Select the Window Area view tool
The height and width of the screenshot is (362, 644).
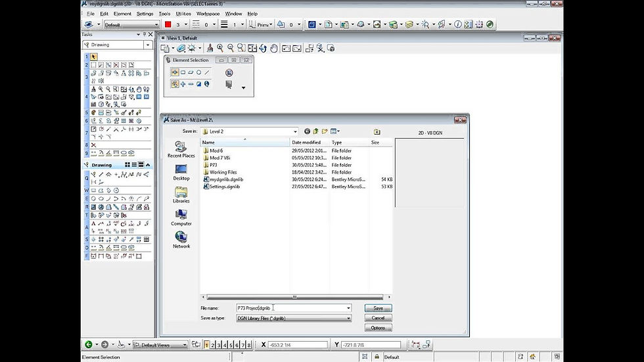[x=241, y=48]
